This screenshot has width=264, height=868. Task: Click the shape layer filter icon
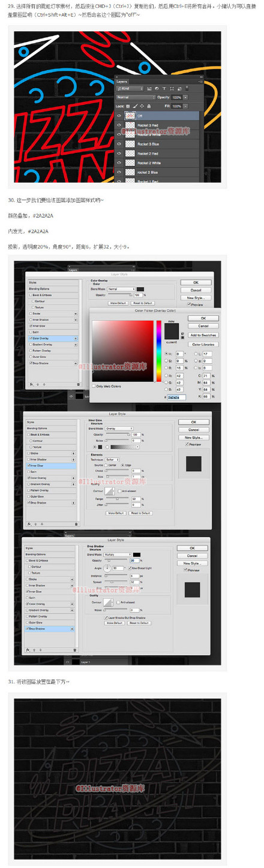[x=172, y=89]
